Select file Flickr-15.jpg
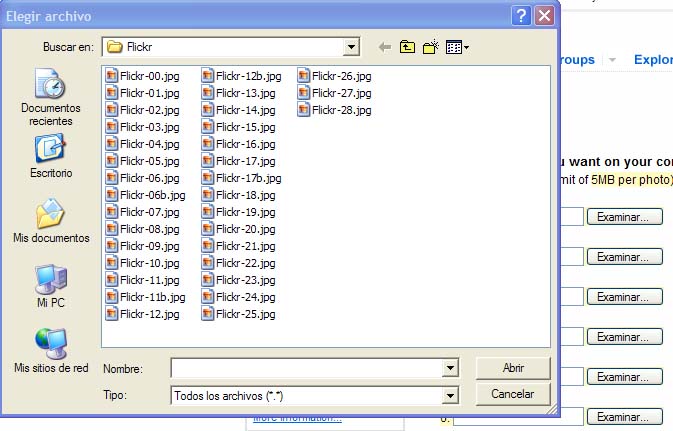 pyautogui.click(x=239, y=127)
